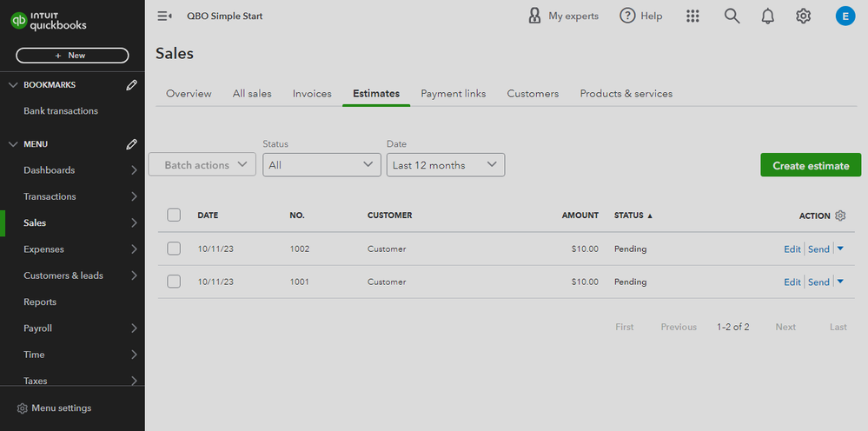Click the Help question mark icon
Viewport: 868px width, 431px height.
pos(627,16)
